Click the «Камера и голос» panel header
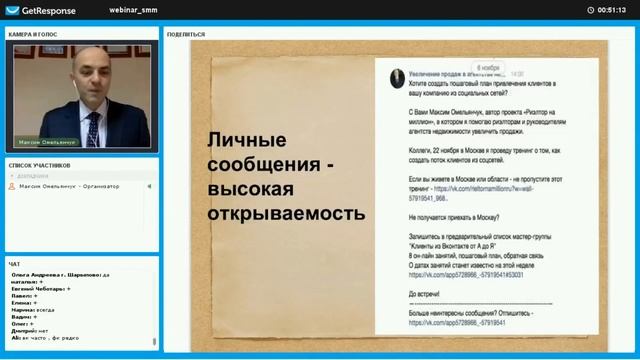Viewport: 640px width, 360px height. point(33,35)
